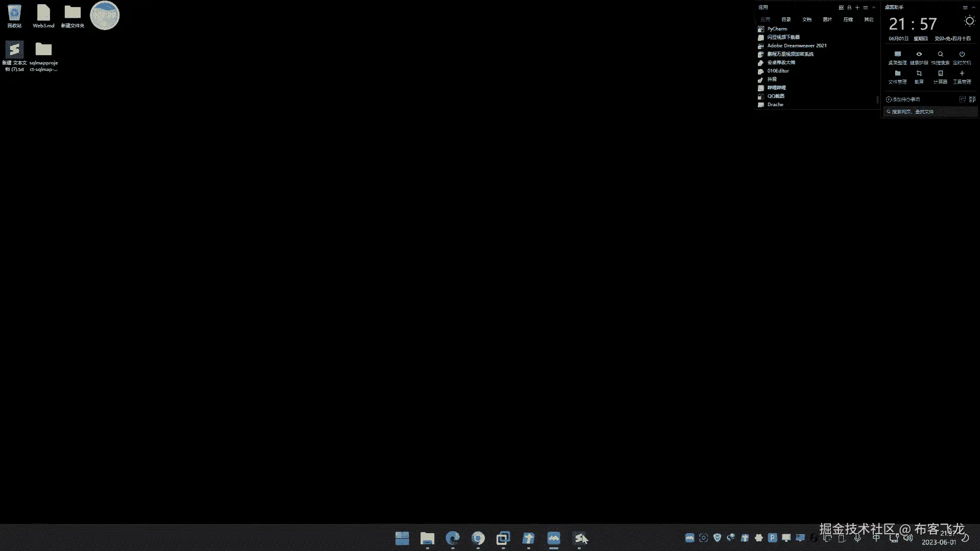The width and height of the screenshot is (980, 551).
Task: Toggle the sun brightness icon by clock
Action: pos(969,21)
